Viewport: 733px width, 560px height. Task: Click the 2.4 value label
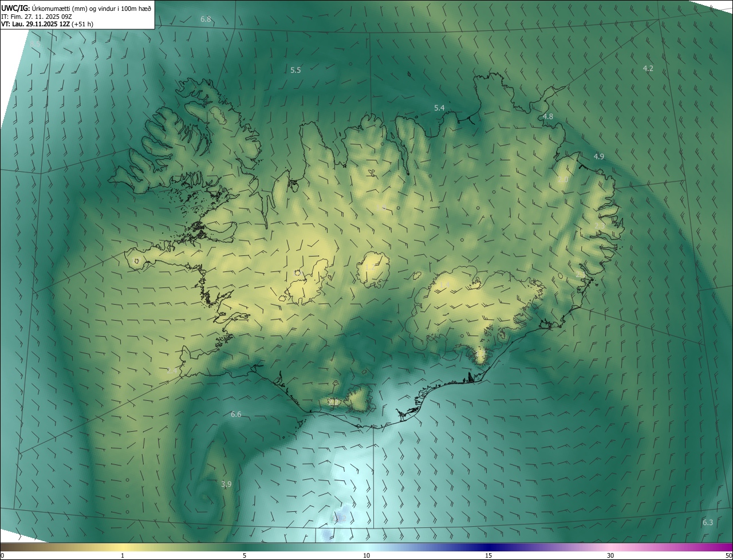click(x=172, y=371)
